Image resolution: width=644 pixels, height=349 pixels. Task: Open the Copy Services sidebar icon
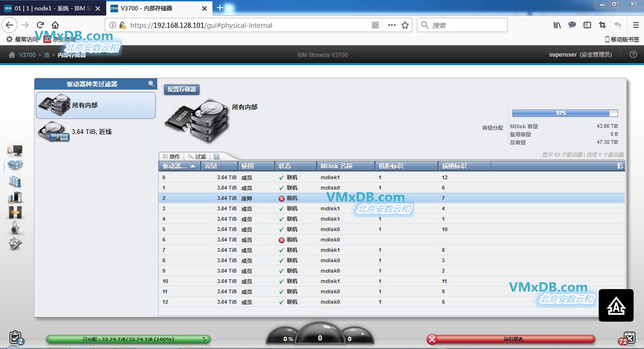pos(15,213)
